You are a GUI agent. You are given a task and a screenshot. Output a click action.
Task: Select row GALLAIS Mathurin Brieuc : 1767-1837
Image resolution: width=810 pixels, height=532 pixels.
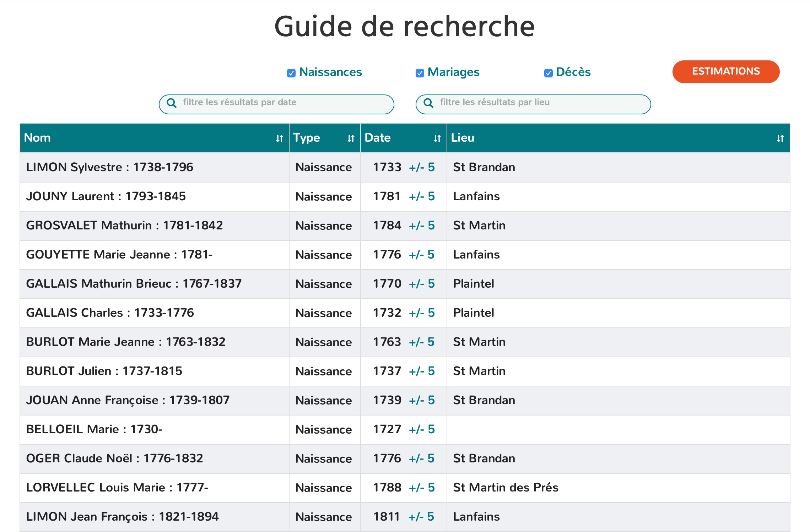coord(405,284)
